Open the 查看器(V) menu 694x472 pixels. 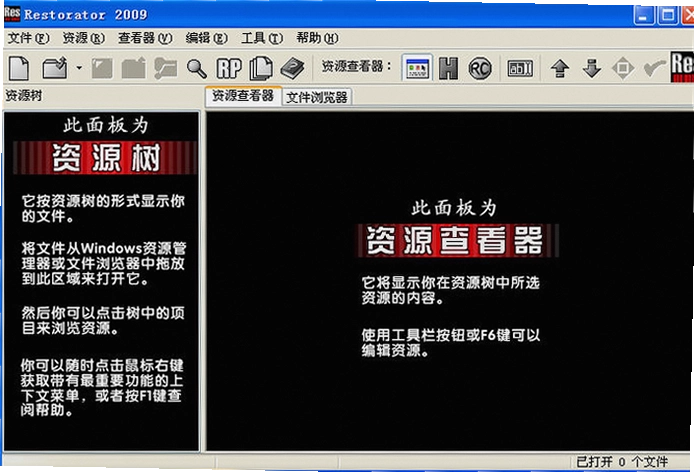145,38
